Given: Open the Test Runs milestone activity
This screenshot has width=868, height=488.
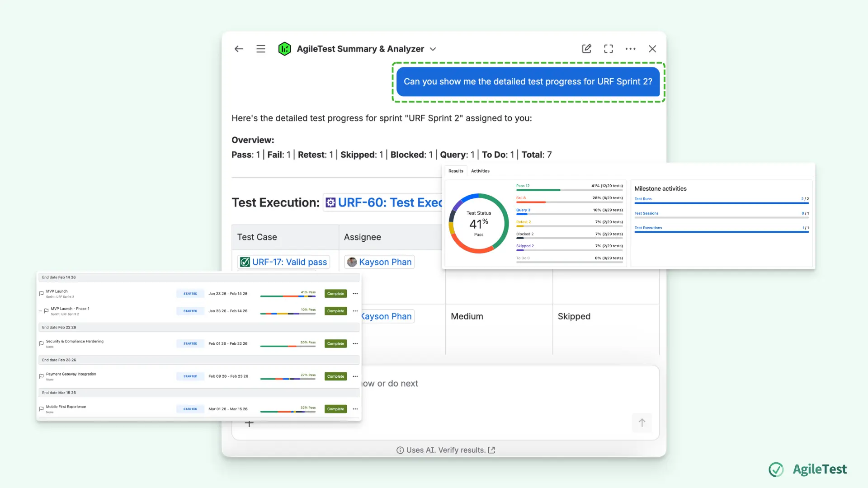Looking at the screenshot, I should [643, 199].
